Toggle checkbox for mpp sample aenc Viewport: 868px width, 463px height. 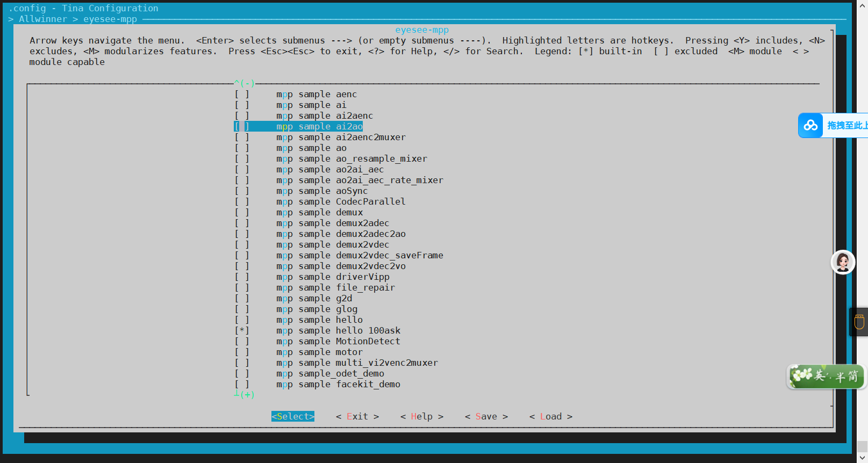pyautogui.click(x=242, y=95)
